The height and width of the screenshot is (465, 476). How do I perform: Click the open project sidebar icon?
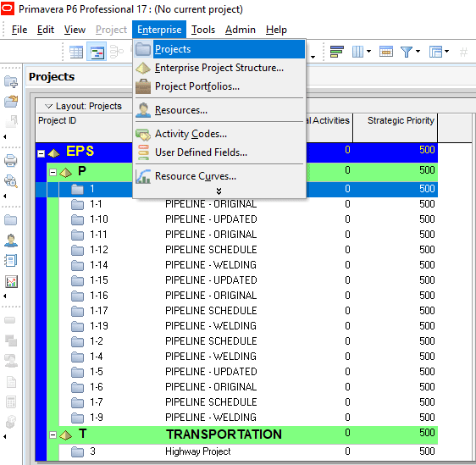11,101
